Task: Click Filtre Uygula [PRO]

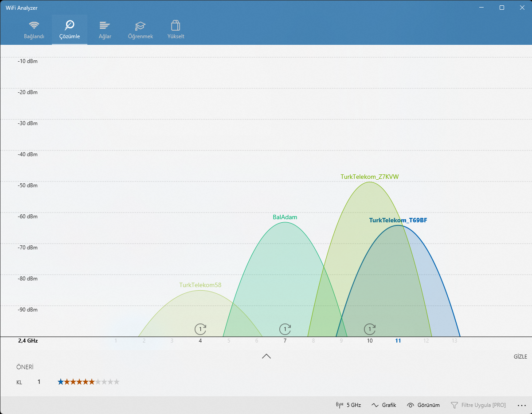Action: [x=478, y=405]
